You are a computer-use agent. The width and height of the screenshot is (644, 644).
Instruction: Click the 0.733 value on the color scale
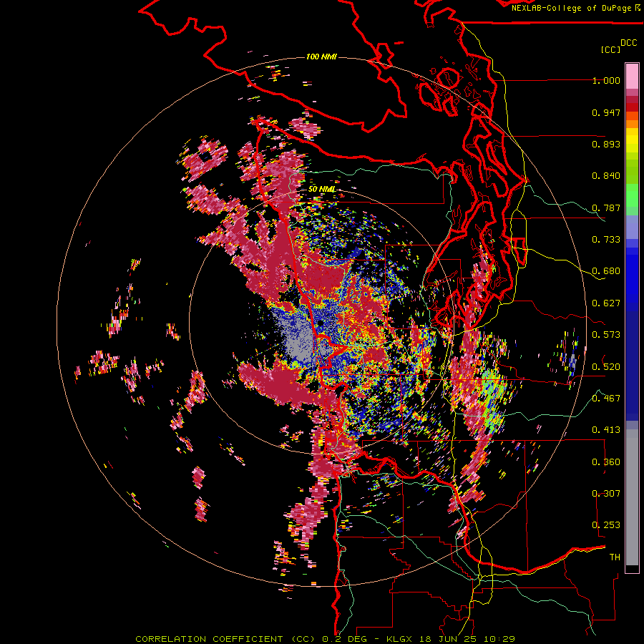click(x=606, y=240)
